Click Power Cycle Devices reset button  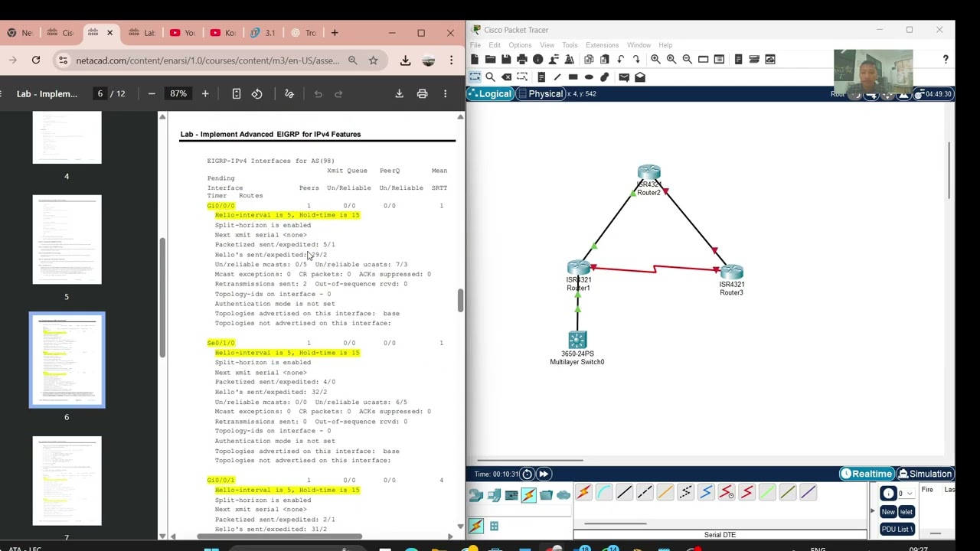pos(527,474)
